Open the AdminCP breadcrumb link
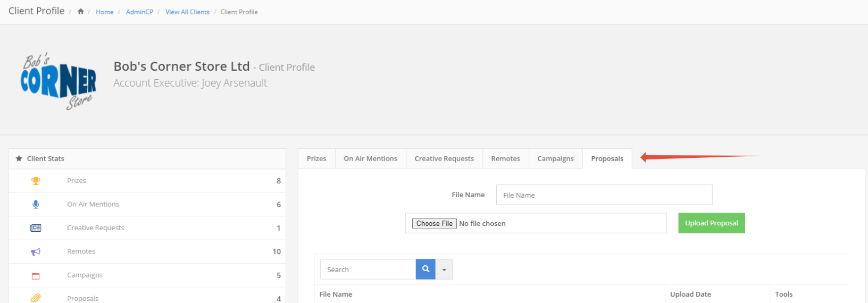This screenshot has height=303, width=868. [x=139, y=12]
